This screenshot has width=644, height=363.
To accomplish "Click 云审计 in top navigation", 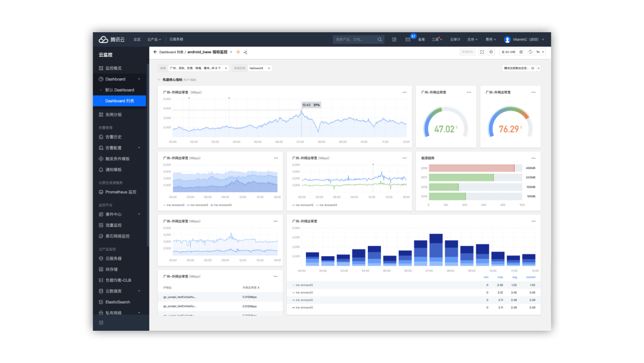I will click(x=455, y=39).
